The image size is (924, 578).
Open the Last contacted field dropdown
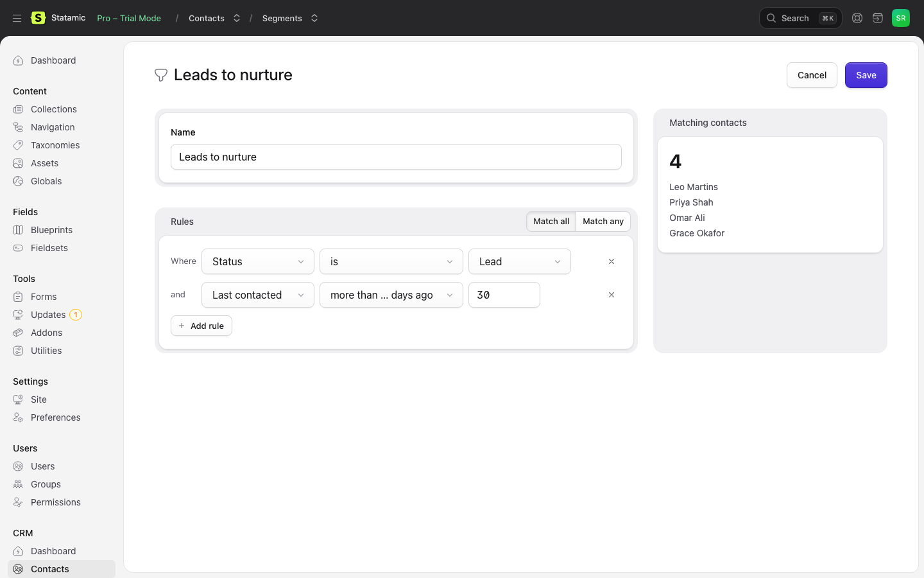(x=258, y=295)
